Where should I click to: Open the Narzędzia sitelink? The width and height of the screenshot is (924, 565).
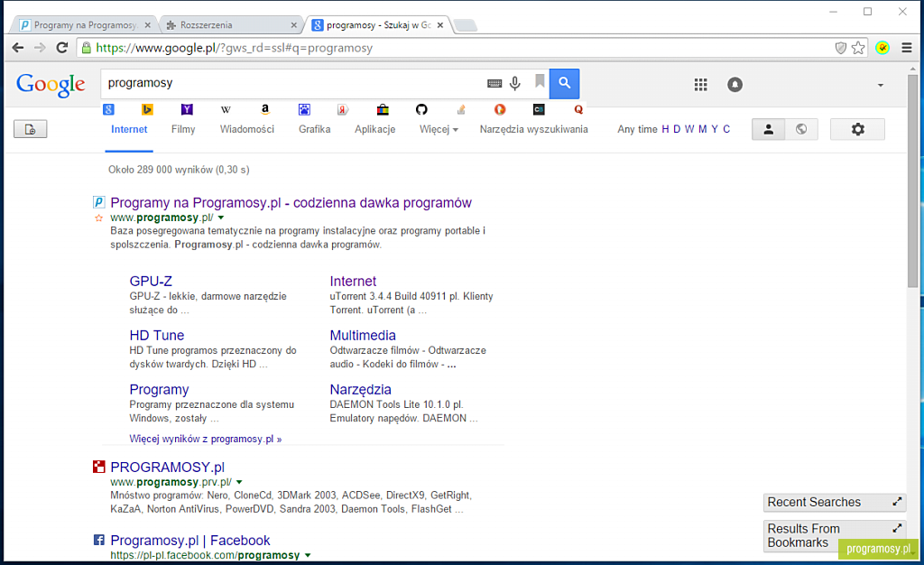coord(361,389)
